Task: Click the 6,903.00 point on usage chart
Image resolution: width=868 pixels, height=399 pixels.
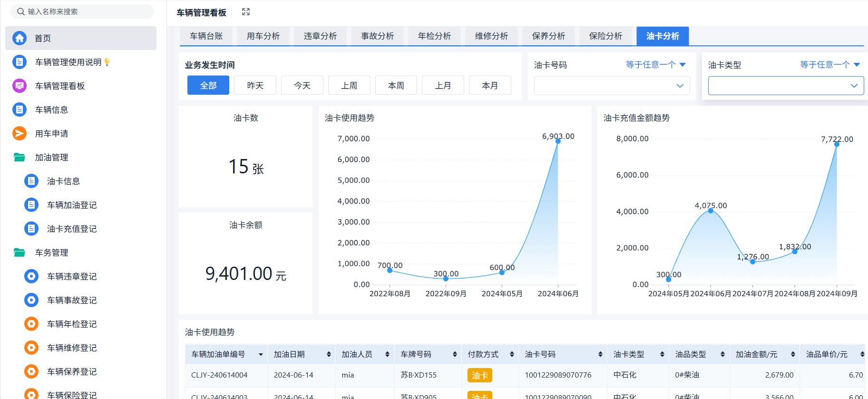Action: tap(558, 141)
